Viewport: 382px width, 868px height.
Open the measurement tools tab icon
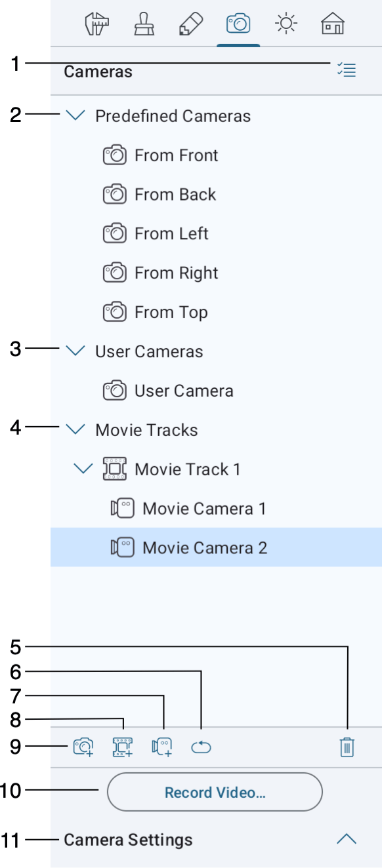click(97, 25)
